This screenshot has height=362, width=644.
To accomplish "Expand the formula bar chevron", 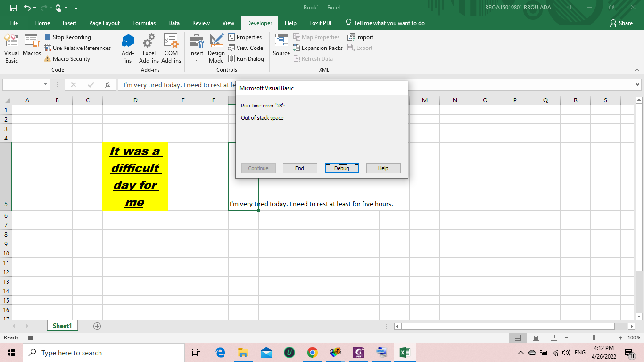I will point(637,85).
